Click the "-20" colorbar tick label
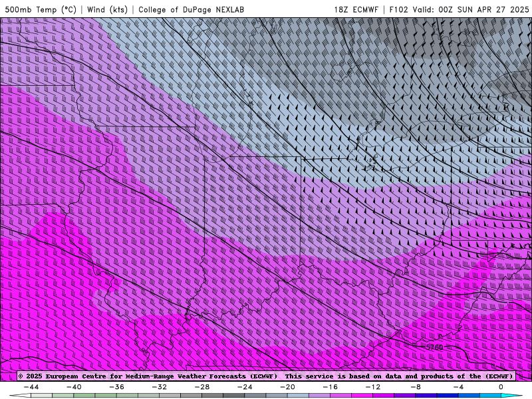 (x=287, y=387)
